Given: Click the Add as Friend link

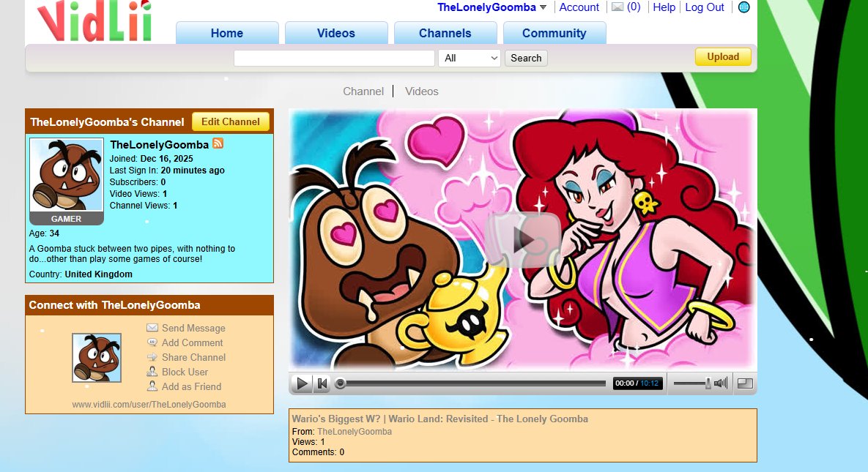Looking at the screenshot, I should pyautogui.click(x=191, y=387).
